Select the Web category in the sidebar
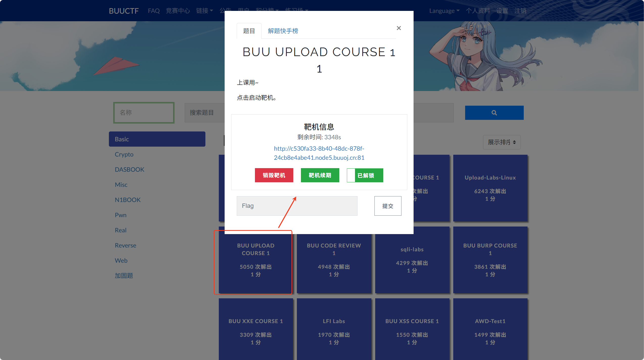The image size is (644, 360). point(121,260)
